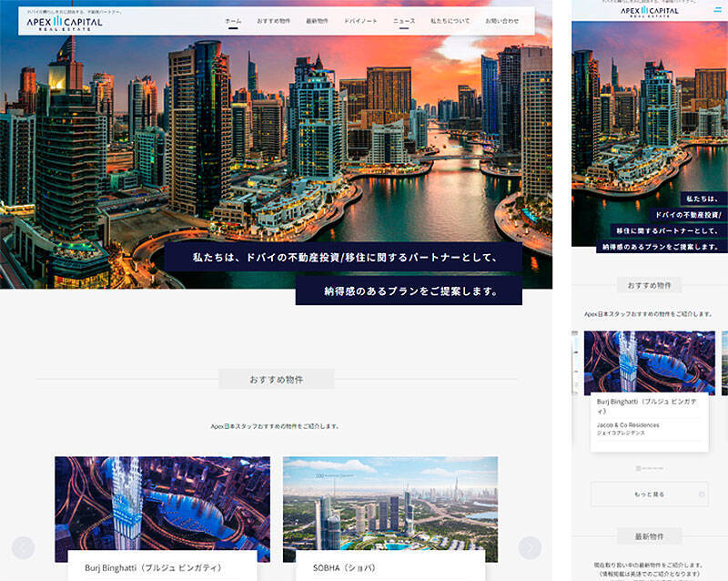Open the mobile Burj Binghatti property image
Viewport: 728px width, 581px height.
650,363
